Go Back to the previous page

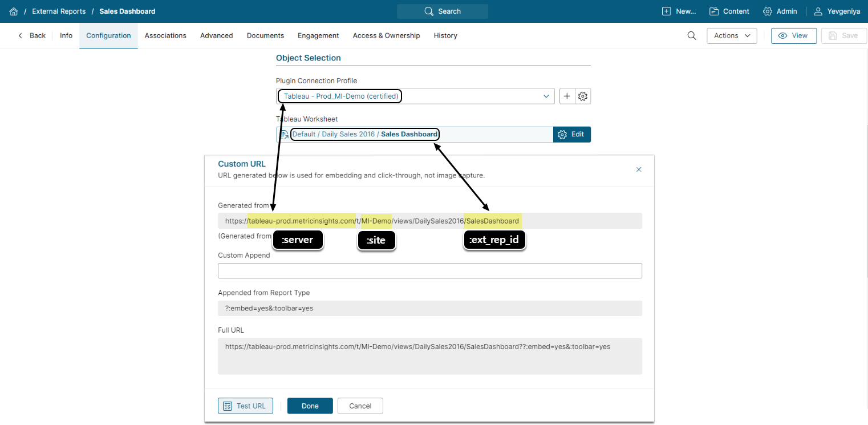[x=32, y=35]
